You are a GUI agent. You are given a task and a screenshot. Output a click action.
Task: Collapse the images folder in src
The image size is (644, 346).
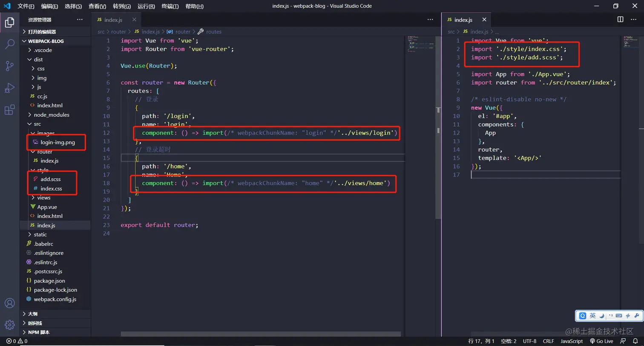tap(45, 133)
